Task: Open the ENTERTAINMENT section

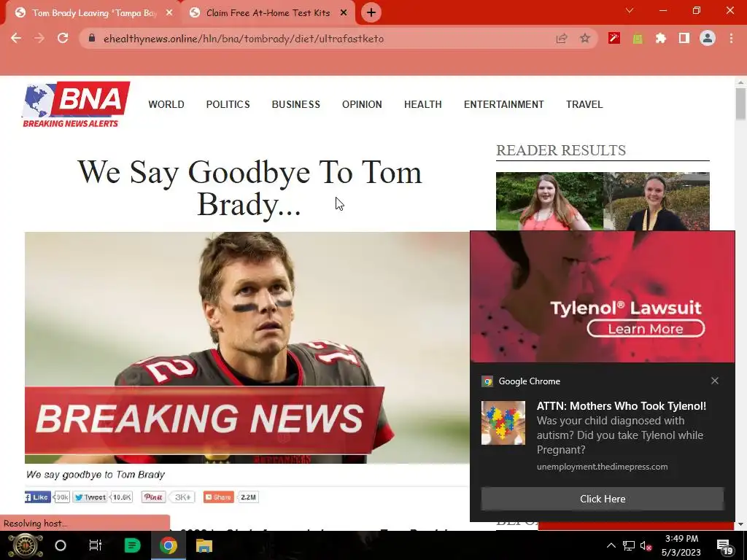Action: click(504, 104)
